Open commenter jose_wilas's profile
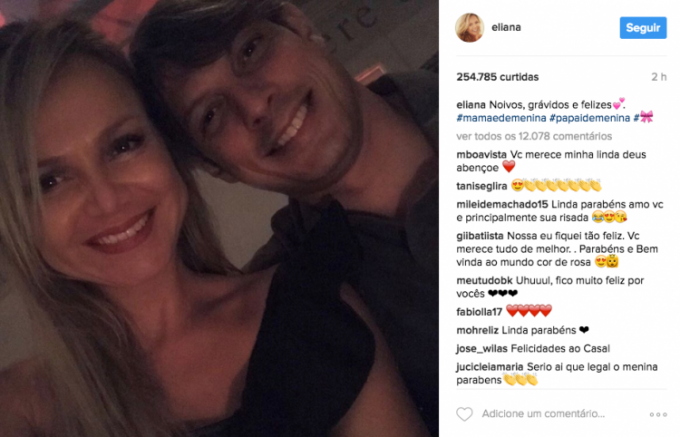Image resolution: width=680 pixels, height=437 pixels. tap(482, 349)
